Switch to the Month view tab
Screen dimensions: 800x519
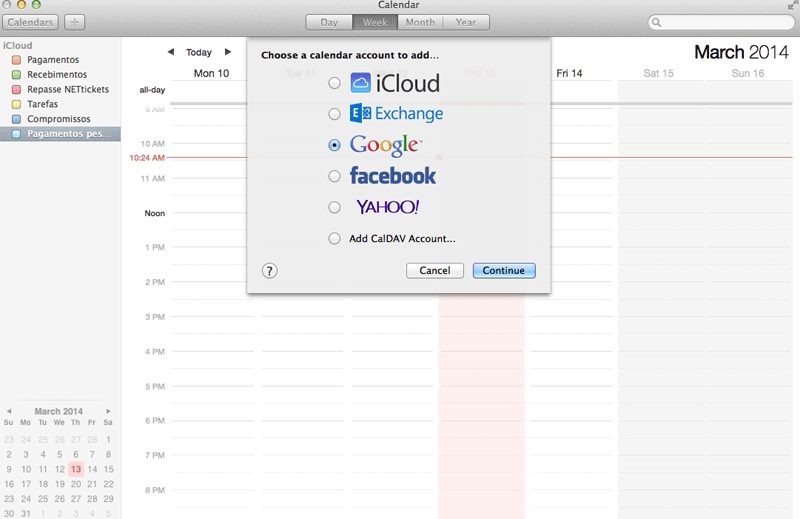point(420,22)
